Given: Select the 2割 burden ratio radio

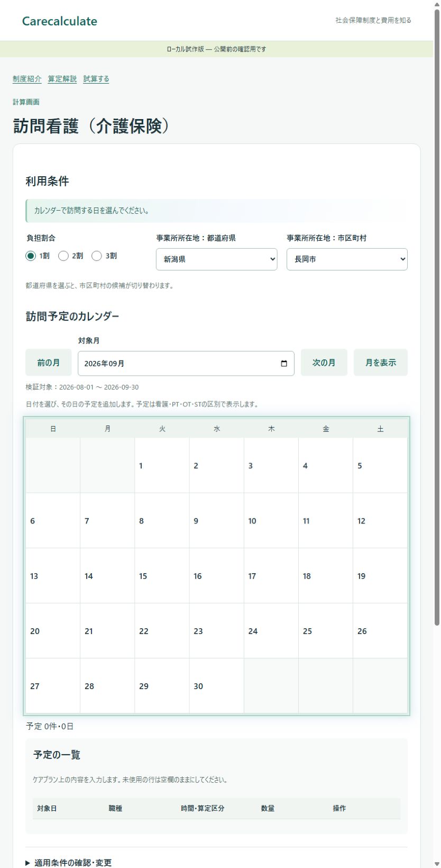Looking at the screenshot, I should coord(63,256).
